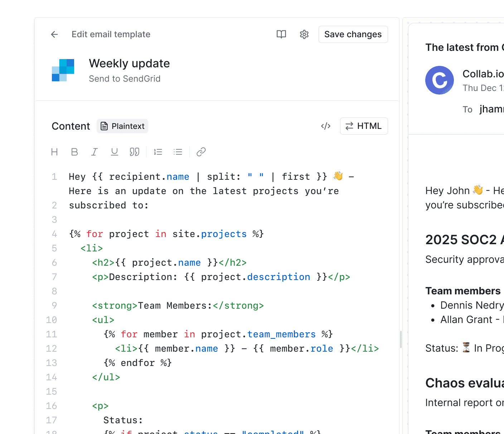Insert a hyperlink using the link icon
Image resolution: width=504 pixels, height=434 pixels.
click(x=201, y=152)
